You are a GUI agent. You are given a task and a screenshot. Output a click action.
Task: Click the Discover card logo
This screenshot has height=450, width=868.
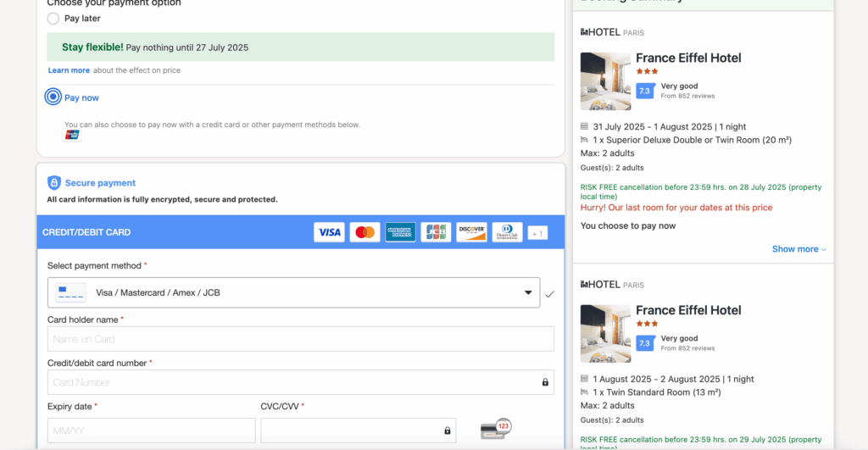click(x=471, y=232)
